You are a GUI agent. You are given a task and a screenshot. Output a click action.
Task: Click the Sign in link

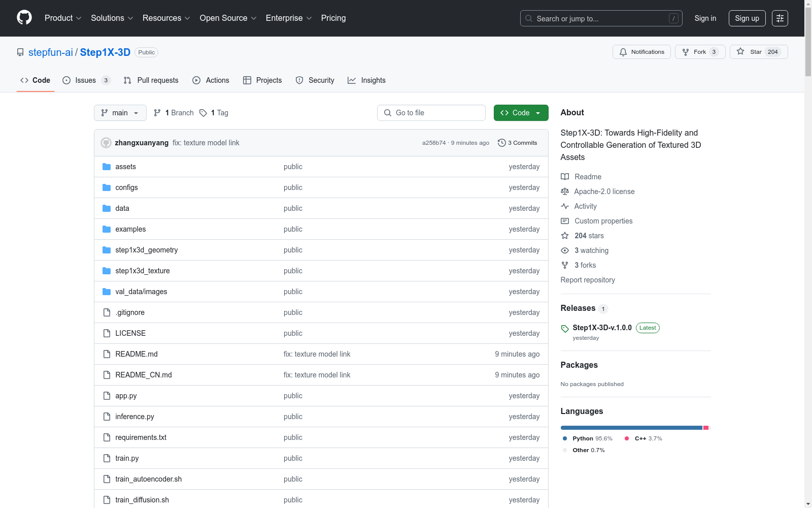(x=705, y=18)
